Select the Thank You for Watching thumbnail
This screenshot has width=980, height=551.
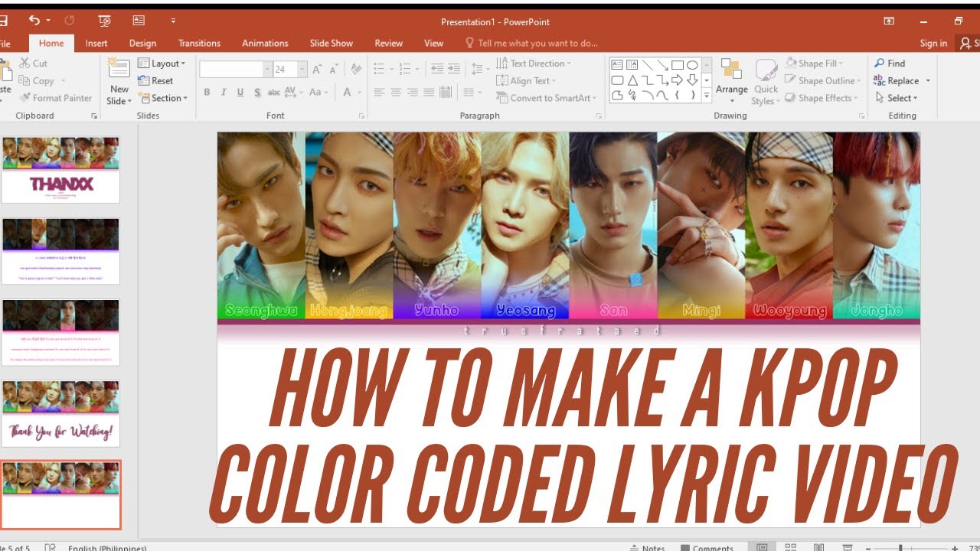pos(60,413)
